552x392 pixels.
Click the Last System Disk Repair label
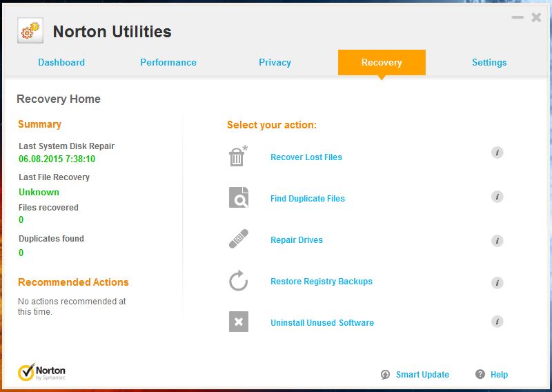tap(66, 146)
